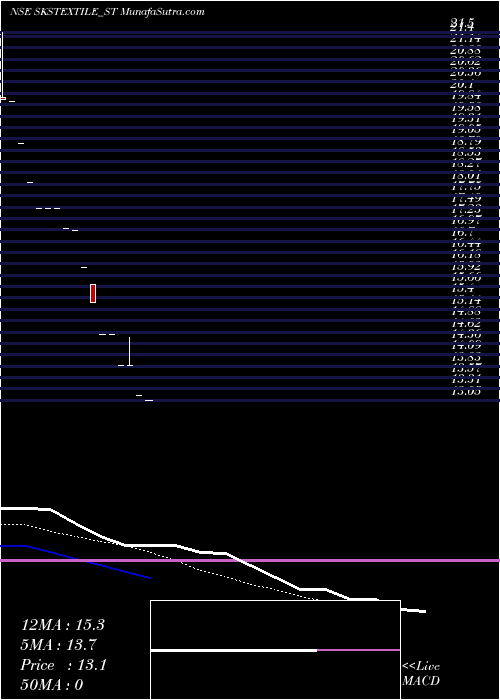Click the red candlestick body
Image resolution: width=500 pixels, height=700 pixels.
[93, 293]
